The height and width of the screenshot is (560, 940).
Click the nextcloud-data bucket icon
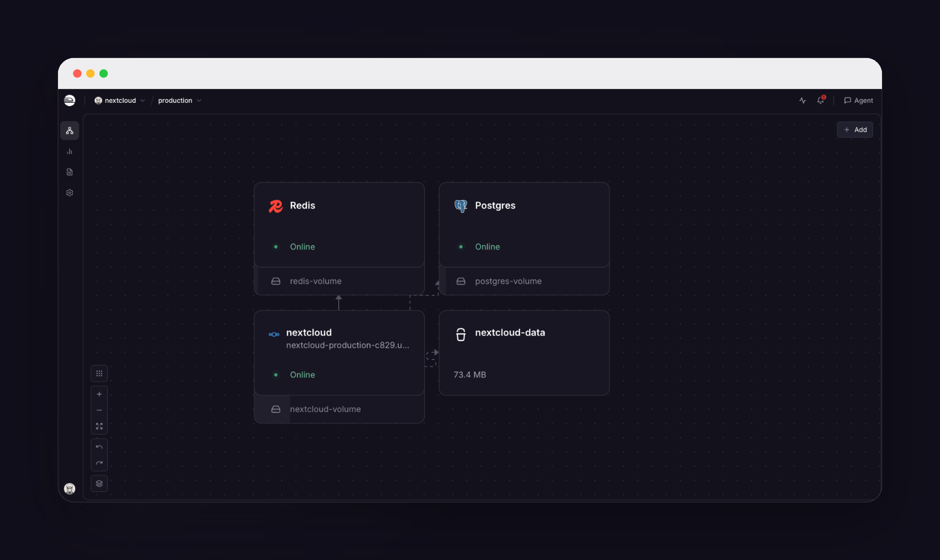[461, 334]
